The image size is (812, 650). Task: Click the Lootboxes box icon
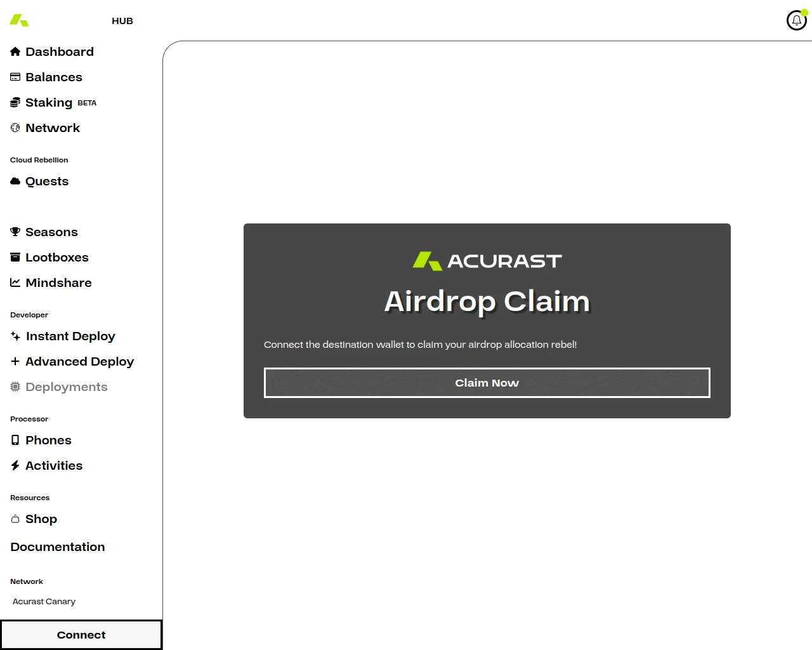[x=15, y=257]
